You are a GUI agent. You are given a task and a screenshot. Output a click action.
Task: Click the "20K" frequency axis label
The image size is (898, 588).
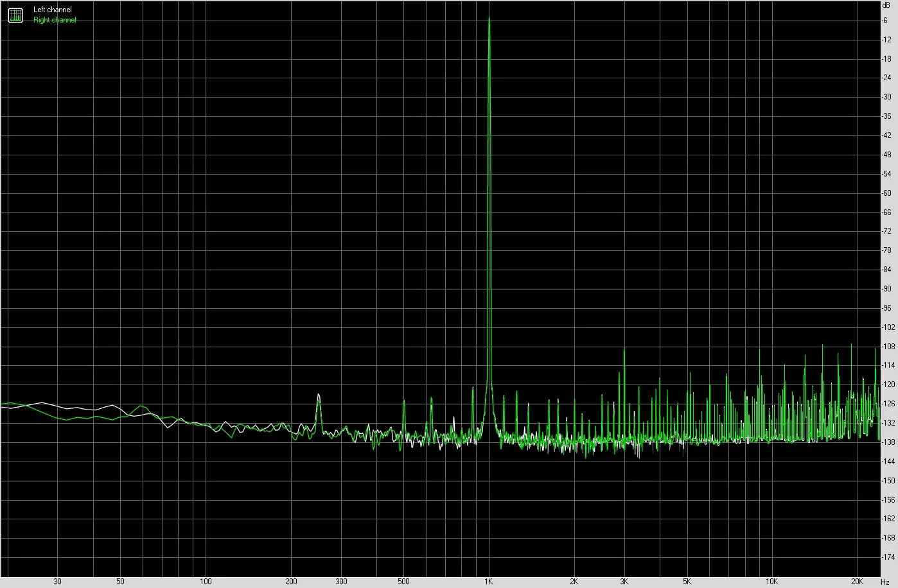point(858,582)
